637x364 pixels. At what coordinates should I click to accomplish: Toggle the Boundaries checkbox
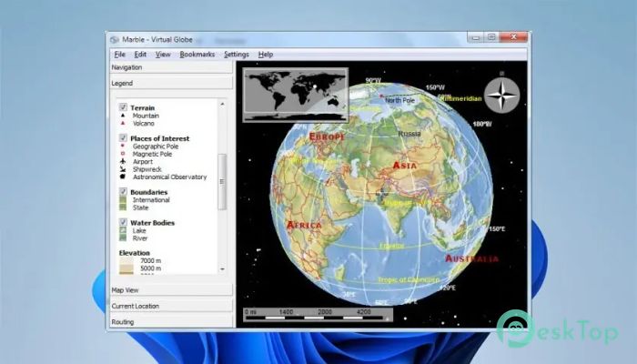click(123, 191)
